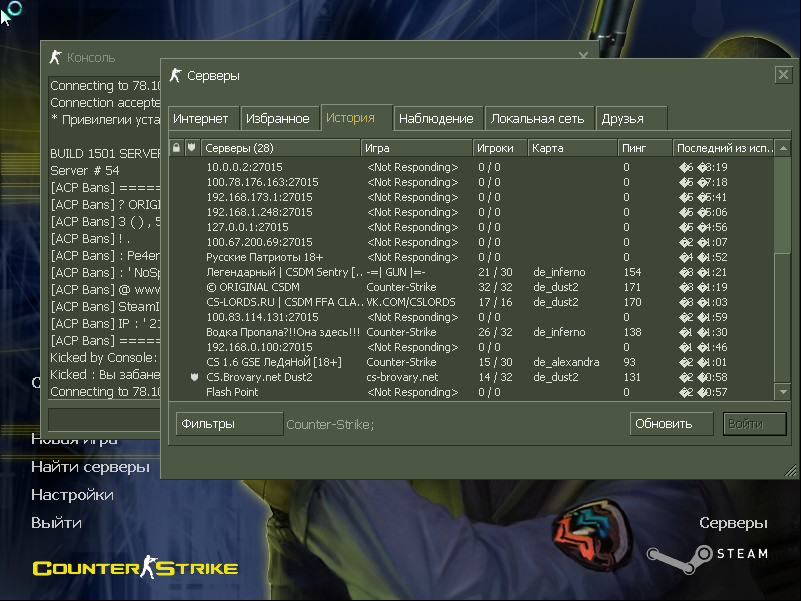Click Counter-Strike icon in Консоль title

55,57
